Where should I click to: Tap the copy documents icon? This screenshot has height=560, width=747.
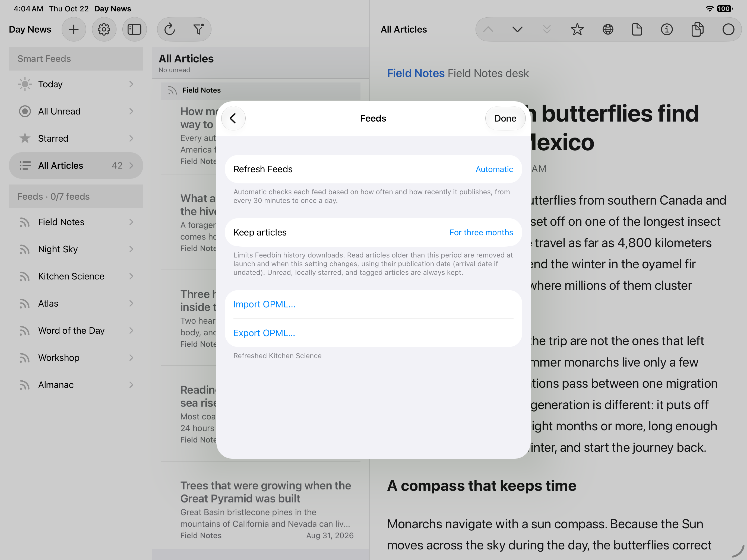[697, 29]
